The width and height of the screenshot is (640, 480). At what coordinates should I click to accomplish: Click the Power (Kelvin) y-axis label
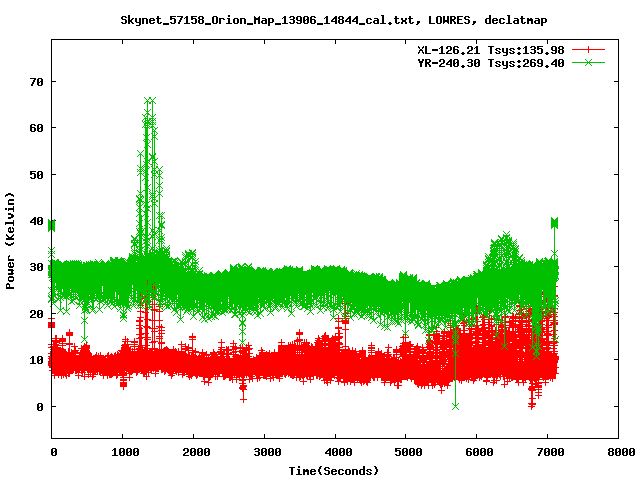(10, 241)
